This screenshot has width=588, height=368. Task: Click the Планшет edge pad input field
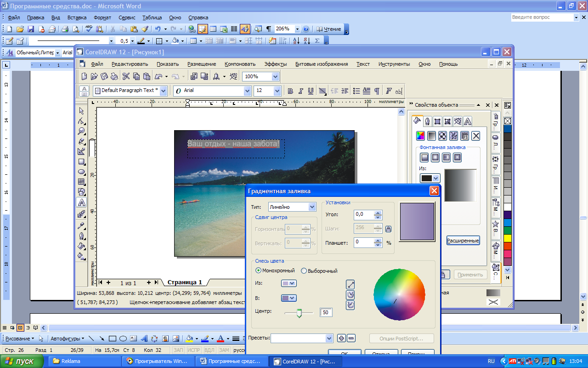point(364,242)
